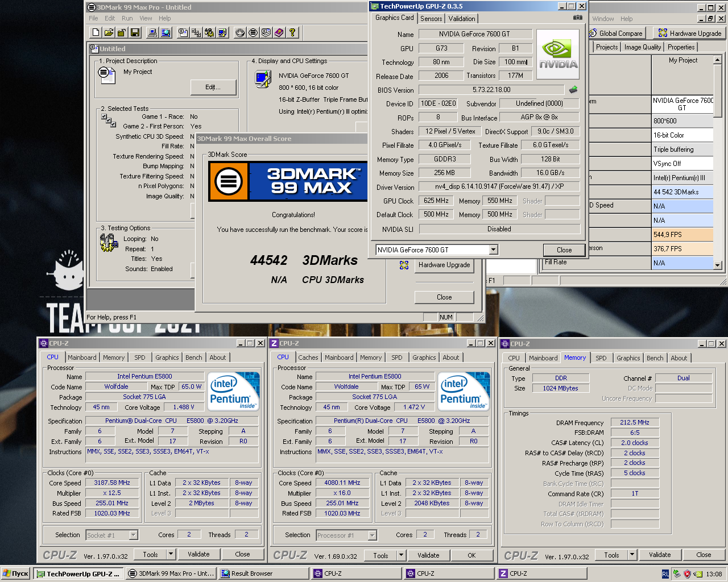Click the Edit... button in Project Description
Image resolution: width=728 pixels, height=582 pixels.
coord(213,87)
